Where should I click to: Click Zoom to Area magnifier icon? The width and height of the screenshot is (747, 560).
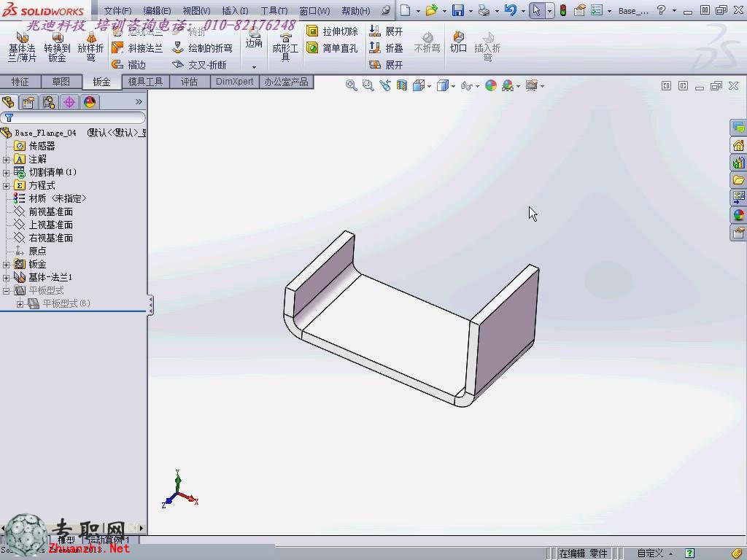(368, 85)
